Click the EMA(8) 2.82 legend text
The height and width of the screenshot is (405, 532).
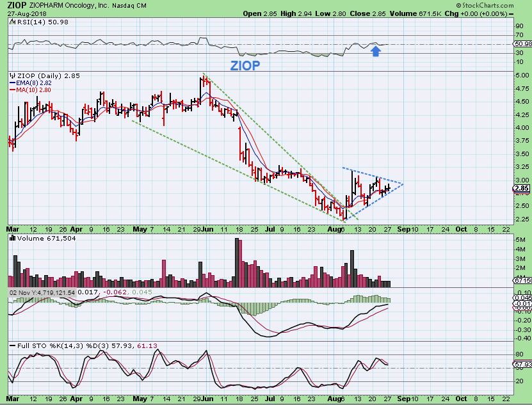tap(34, 83)
